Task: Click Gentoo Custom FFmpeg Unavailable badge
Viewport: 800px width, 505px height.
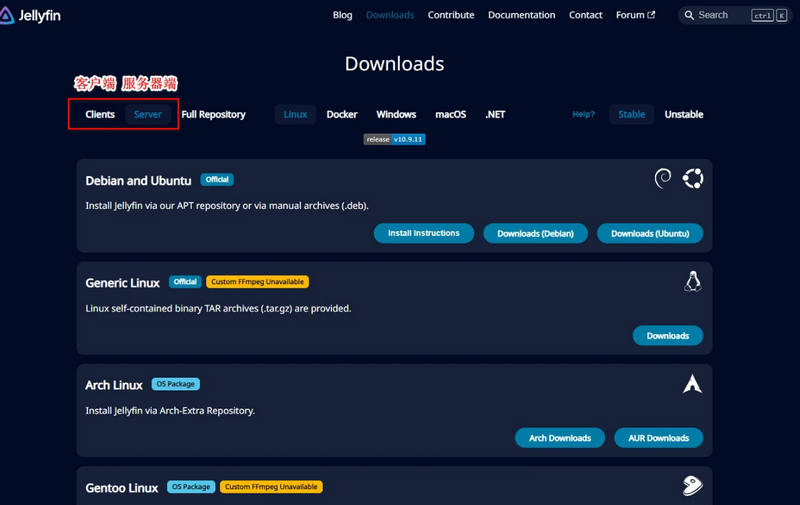Action: (x=271, y=487)
